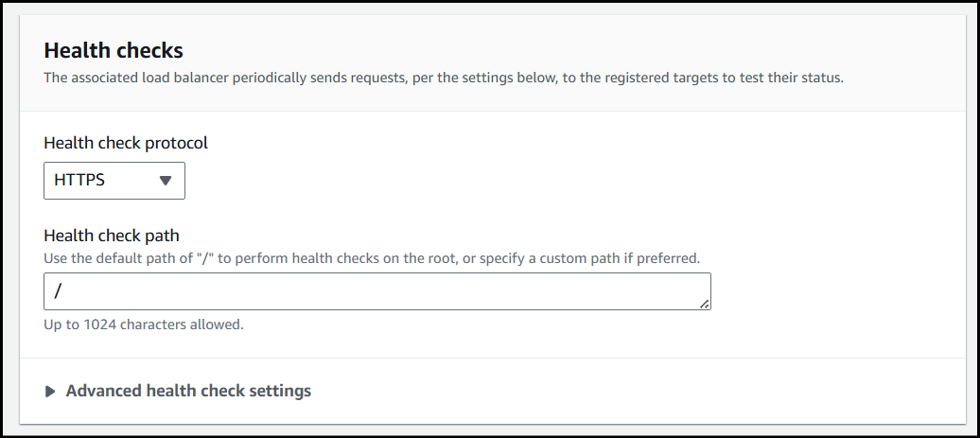The width and height of the screenshot is (980, 438).
Task: Open the Health check protocol dropdown
Action: tap(114, 181)
